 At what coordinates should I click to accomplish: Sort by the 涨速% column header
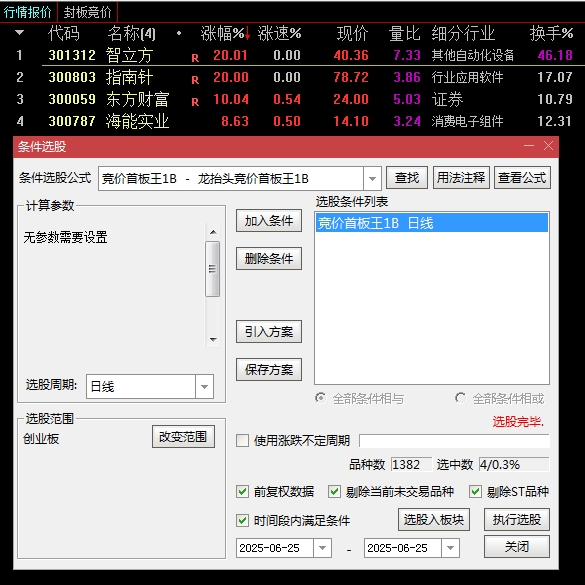(x=279, y=33)
